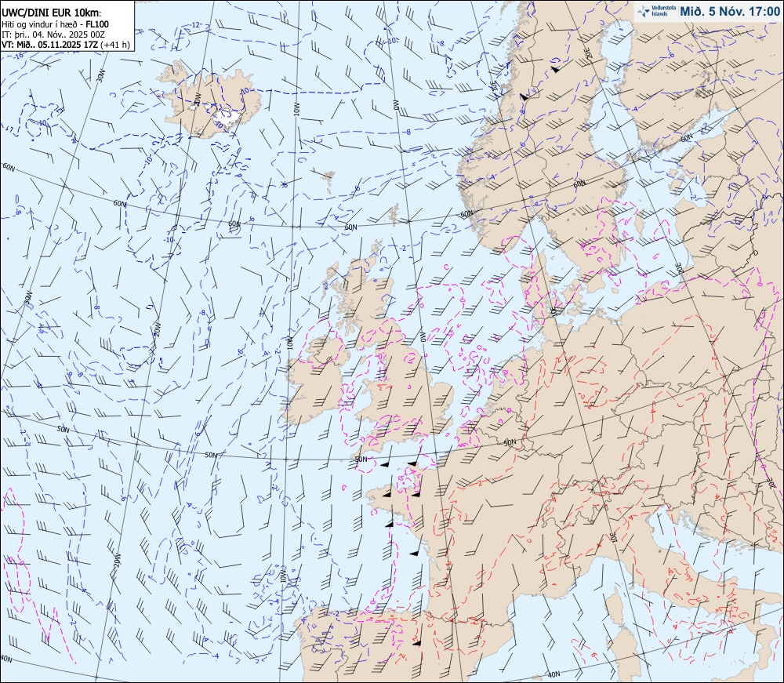Select the "Hiti og vindur í hæð - FL100" line

[55, 24]
